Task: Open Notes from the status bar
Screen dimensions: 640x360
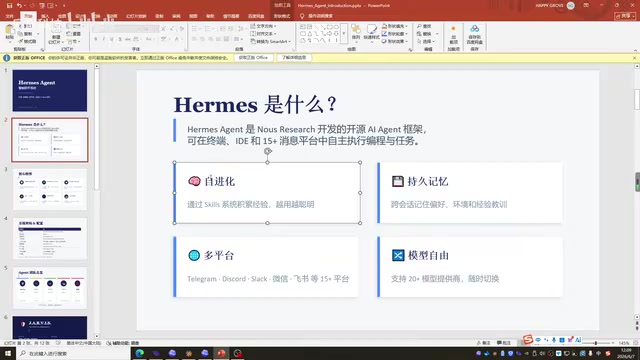Action: (483, 343)
